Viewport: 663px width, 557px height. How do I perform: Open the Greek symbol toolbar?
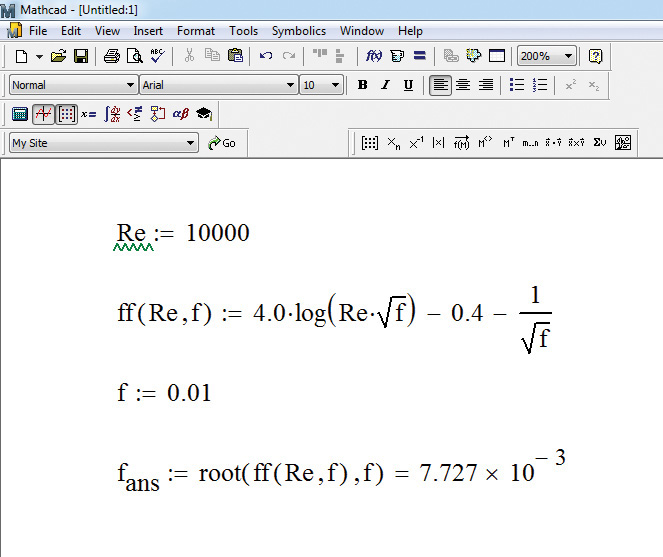click(181, 114)
